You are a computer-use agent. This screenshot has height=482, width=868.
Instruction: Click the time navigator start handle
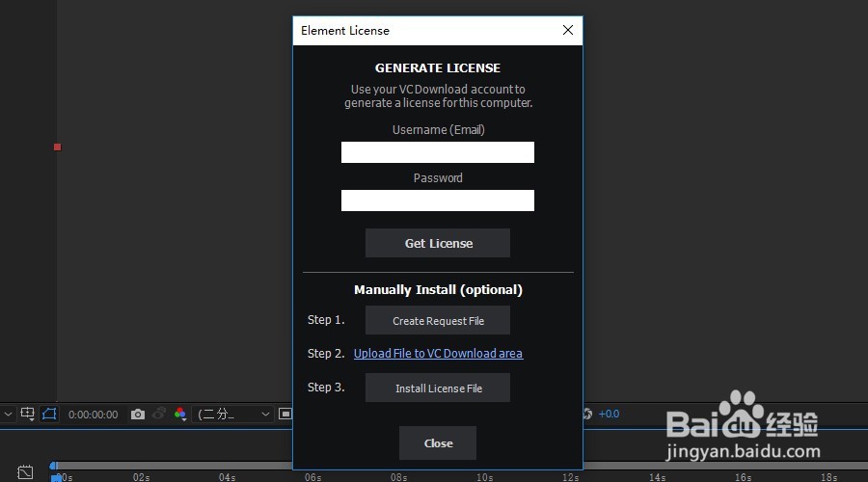pyautogui.click(x=53, y=466)
